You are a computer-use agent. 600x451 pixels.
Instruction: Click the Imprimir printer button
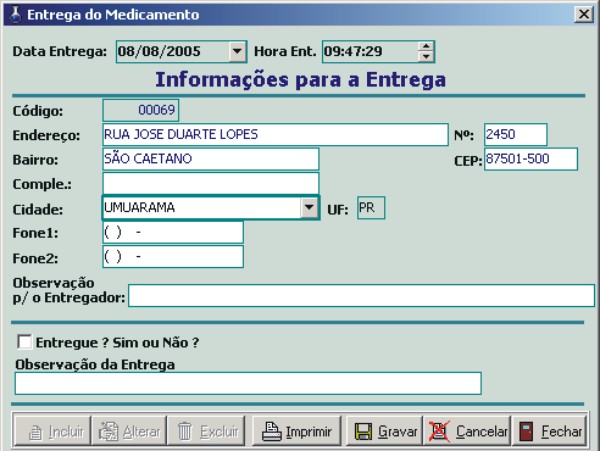[x=297, y=431]
